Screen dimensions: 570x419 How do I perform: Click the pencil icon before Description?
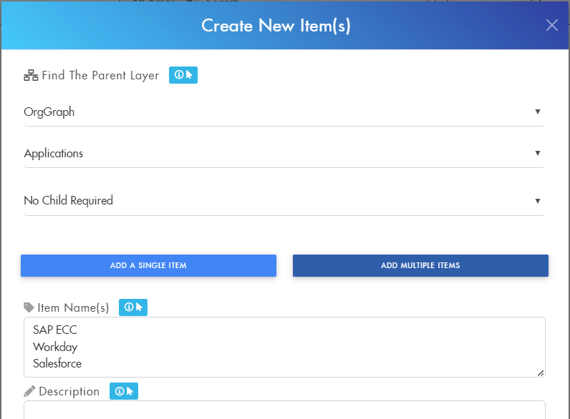(x=29, y=391)
